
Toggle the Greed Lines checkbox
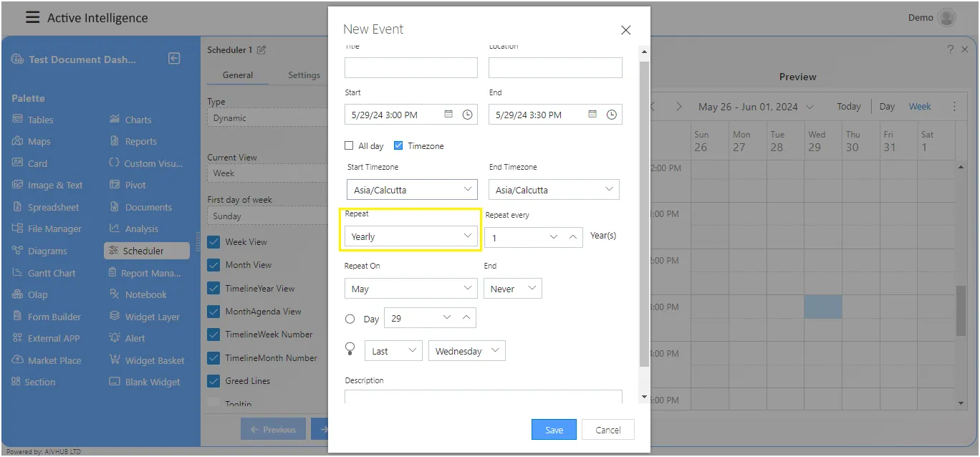point(213,381)
